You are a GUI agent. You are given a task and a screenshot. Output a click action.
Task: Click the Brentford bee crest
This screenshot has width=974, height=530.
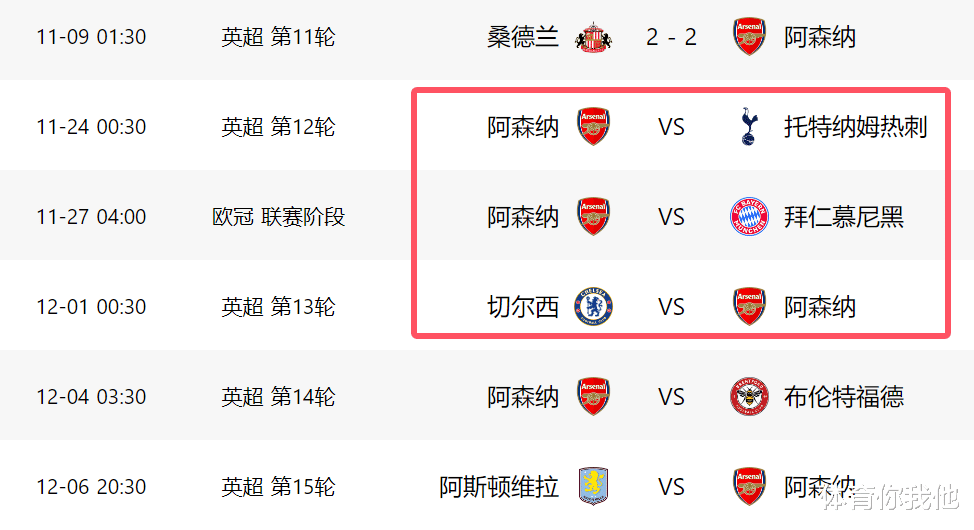749,397
